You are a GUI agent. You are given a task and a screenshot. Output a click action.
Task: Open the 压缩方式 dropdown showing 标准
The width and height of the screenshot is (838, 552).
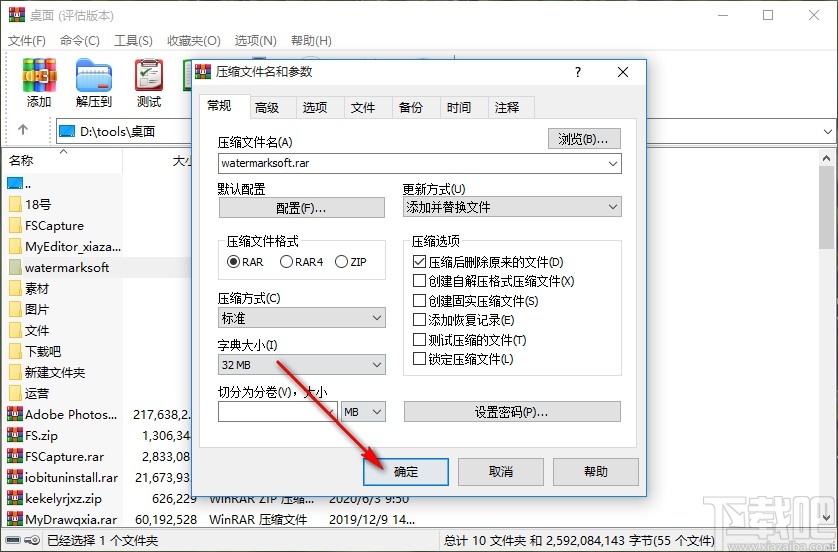tap(301, 318)
